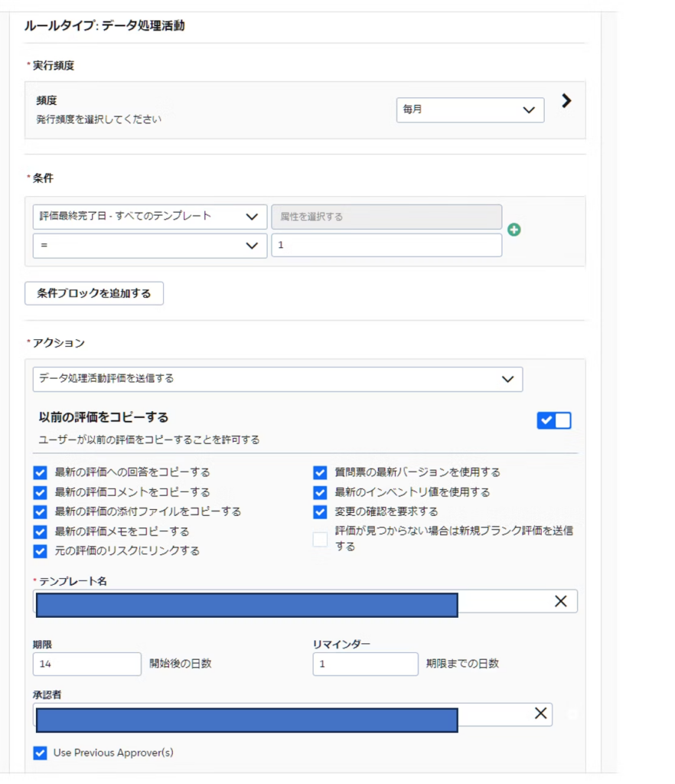Click the green plus add-condition icon
Image resolution: width=675 pixels, height=784 pixels.
point(514,230)
